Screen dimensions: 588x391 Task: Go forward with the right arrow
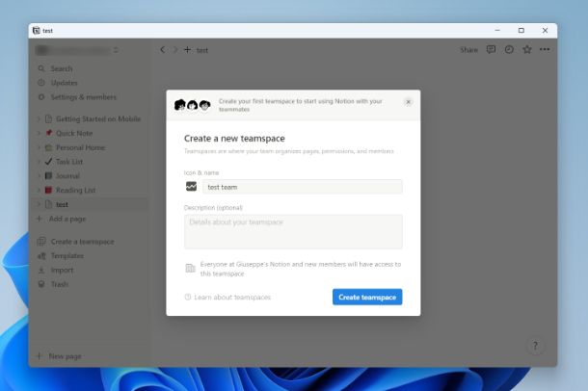pos(174,50)
